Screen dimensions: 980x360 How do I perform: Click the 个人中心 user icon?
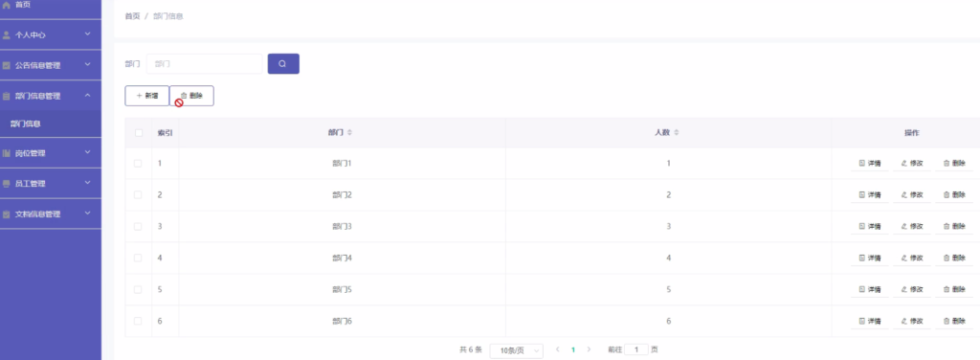7,35
